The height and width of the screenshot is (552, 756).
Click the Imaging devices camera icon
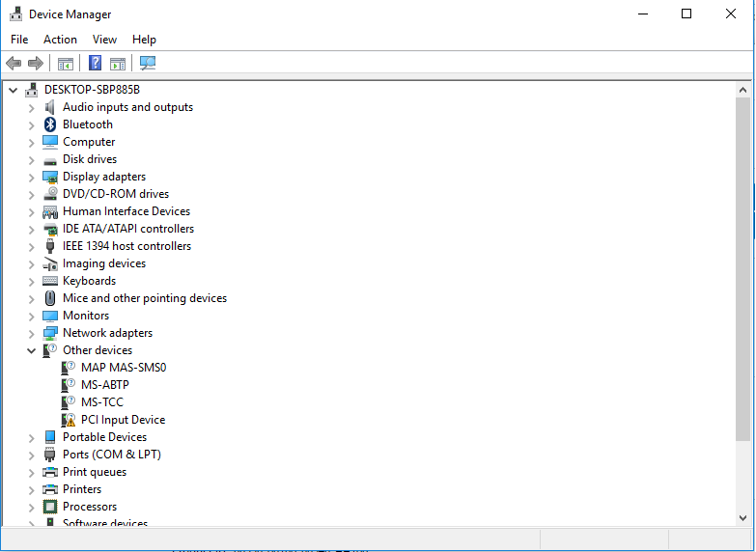(49, 263)
